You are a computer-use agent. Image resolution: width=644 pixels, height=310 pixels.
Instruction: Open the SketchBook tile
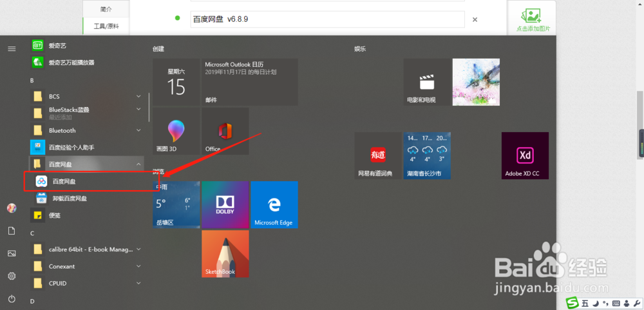[x=225, y=254]
